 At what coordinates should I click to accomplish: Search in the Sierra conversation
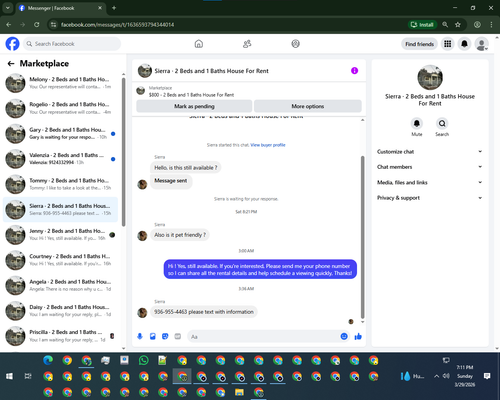[442, 124]
